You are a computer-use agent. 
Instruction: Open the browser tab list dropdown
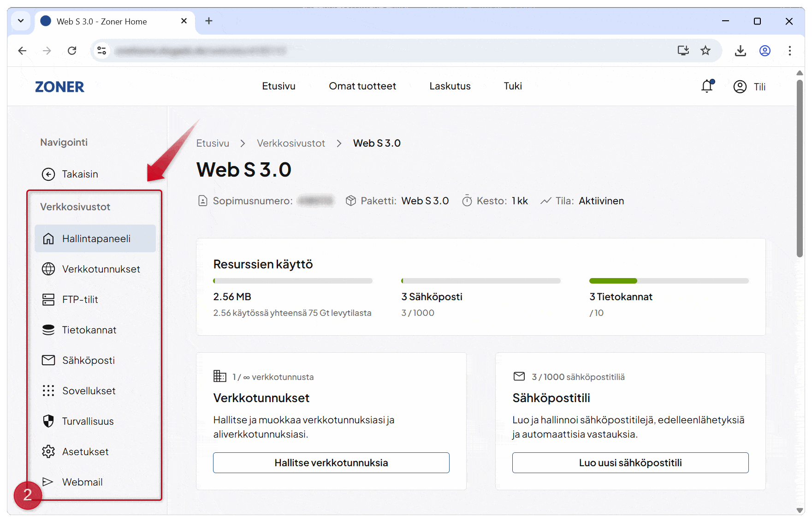point(21,21)
